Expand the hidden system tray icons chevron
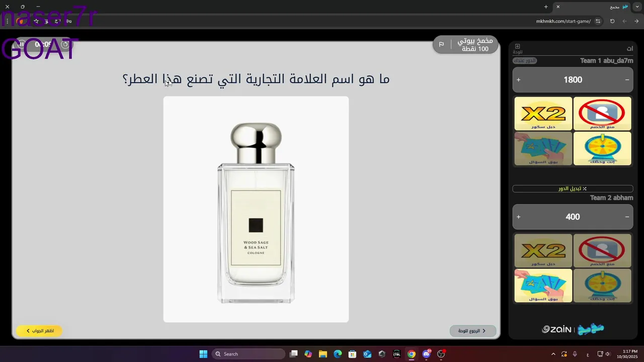 (x=553, y=354)
